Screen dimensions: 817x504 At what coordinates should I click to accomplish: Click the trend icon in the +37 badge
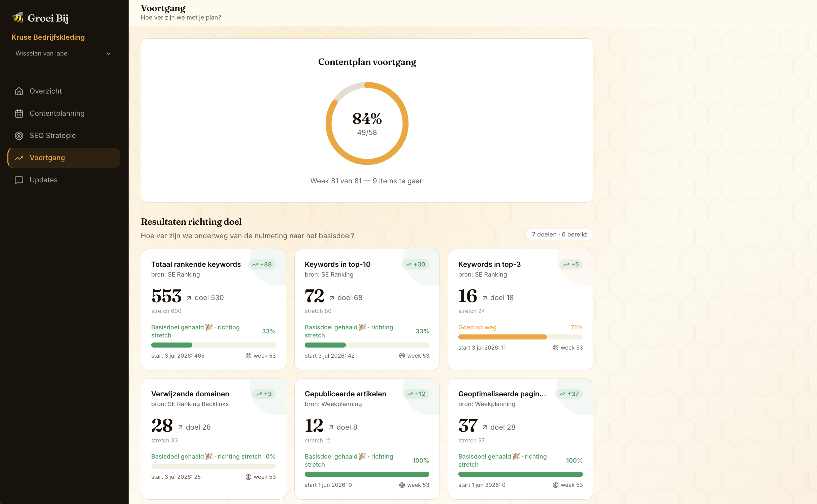click(562, 394)
